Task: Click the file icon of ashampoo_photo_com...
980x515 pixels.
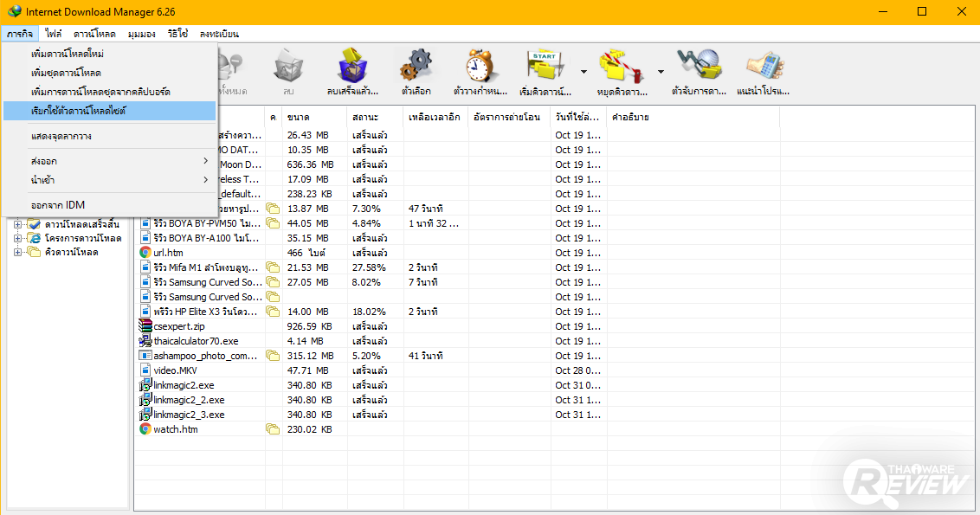Action: tap(145, 356)
